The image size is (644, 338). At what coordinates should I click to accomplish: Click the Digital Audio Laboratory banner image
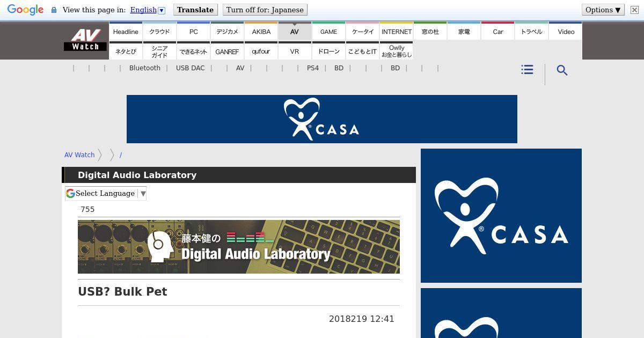(x=239, y=247)
